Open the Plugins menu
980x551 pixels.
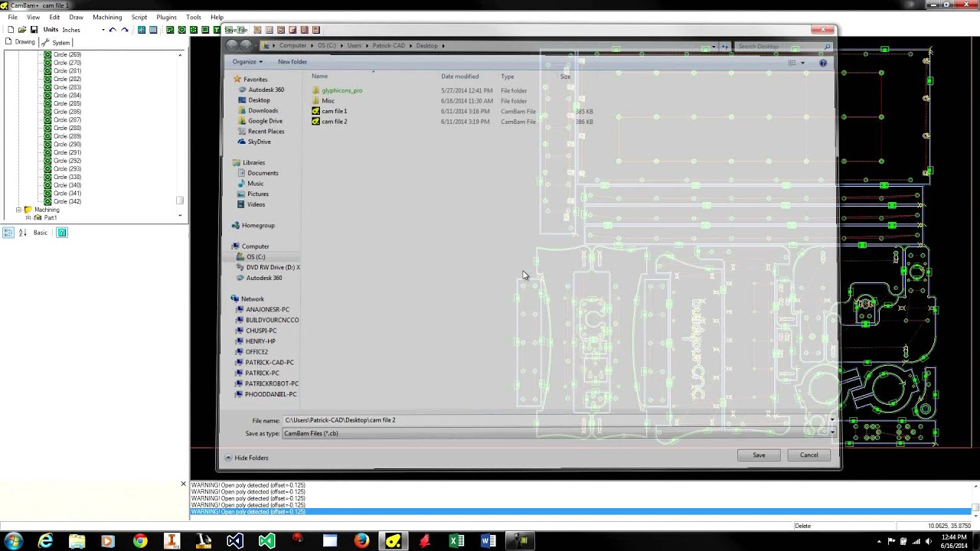[166, 17]
